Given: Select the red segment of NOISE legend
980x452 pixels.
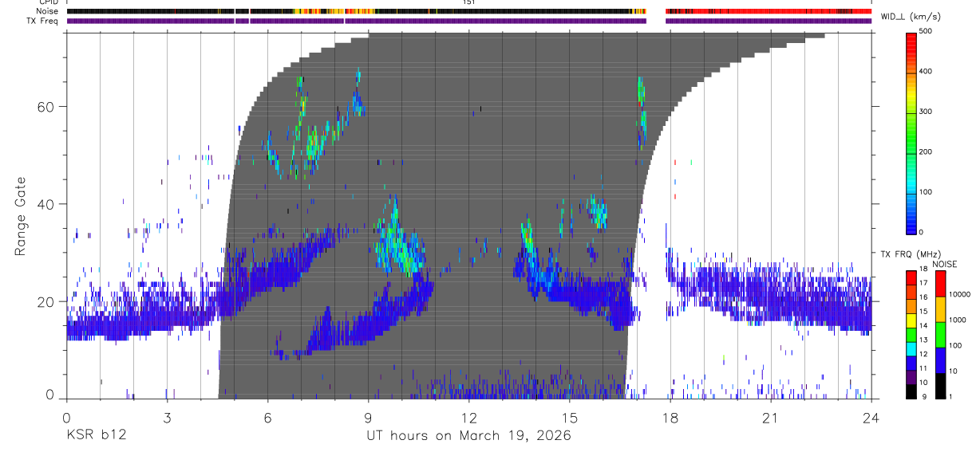Looking at the screenshot, I should click(942, 284).
